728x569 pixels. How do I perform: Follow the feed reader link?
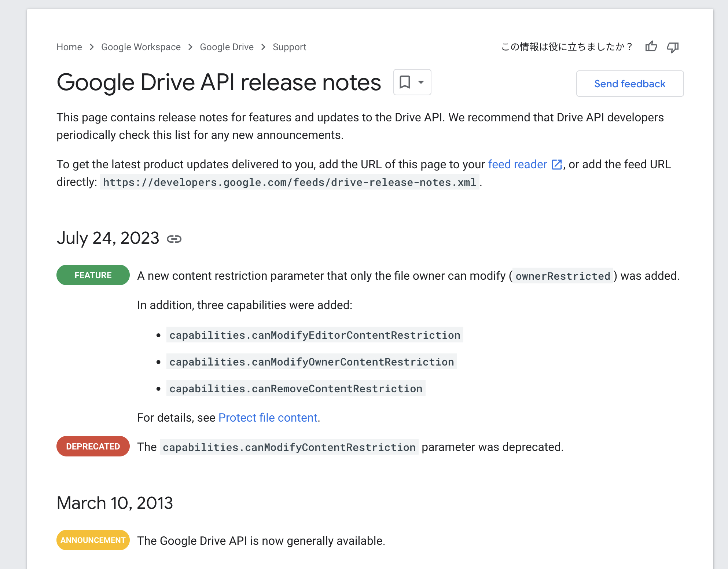(x=517, y=164)
